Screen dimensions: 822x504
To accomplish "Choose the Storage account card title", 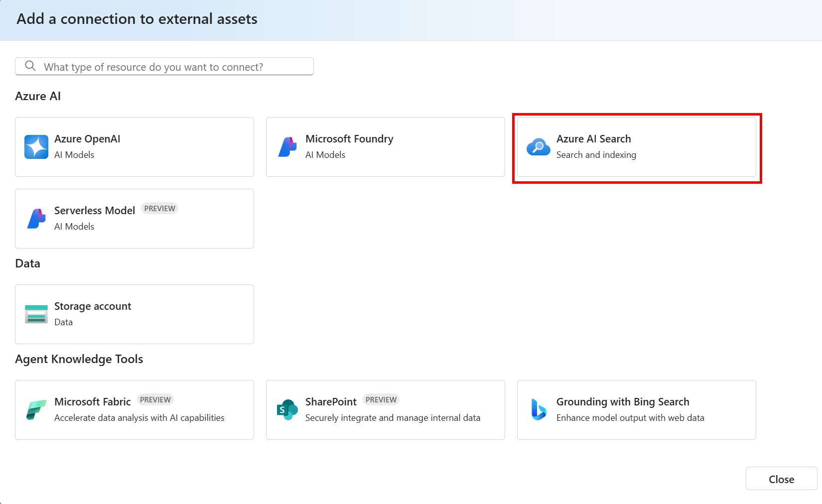I will click(93, 306).
